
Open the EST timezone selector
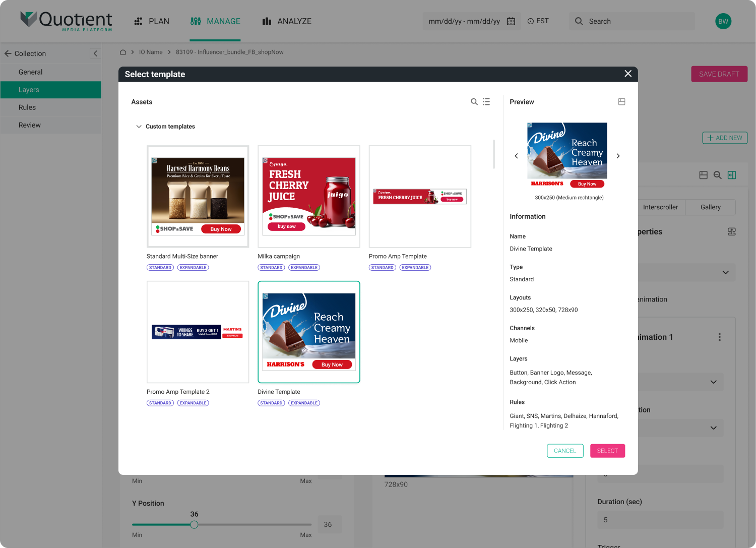point(538,21)
